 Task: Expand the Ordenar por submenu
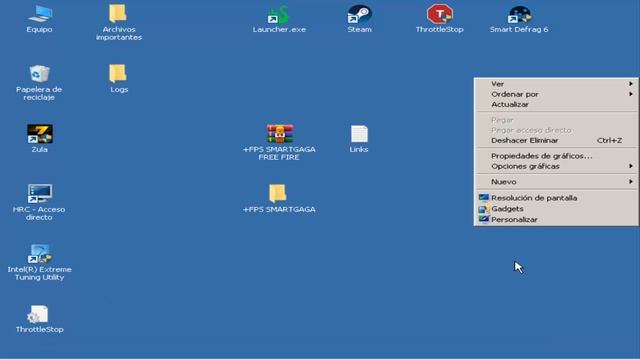click(556, 94)
